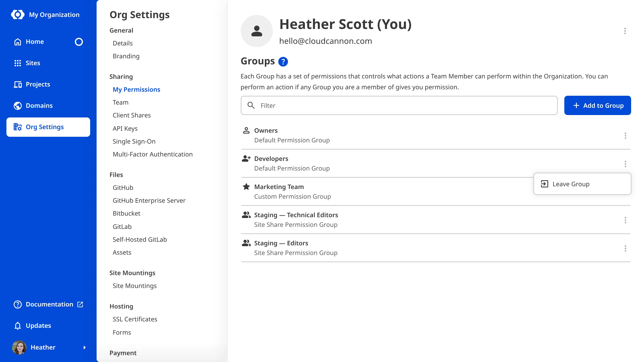Open the Updates bell item
Screen dimensions: 644x362
pos(48,326)
